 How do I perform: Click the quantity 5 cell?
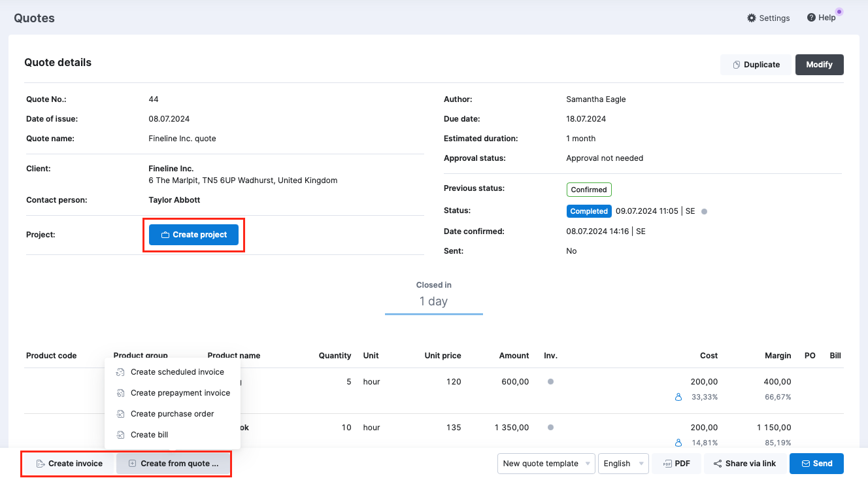[x=349, y=382]
